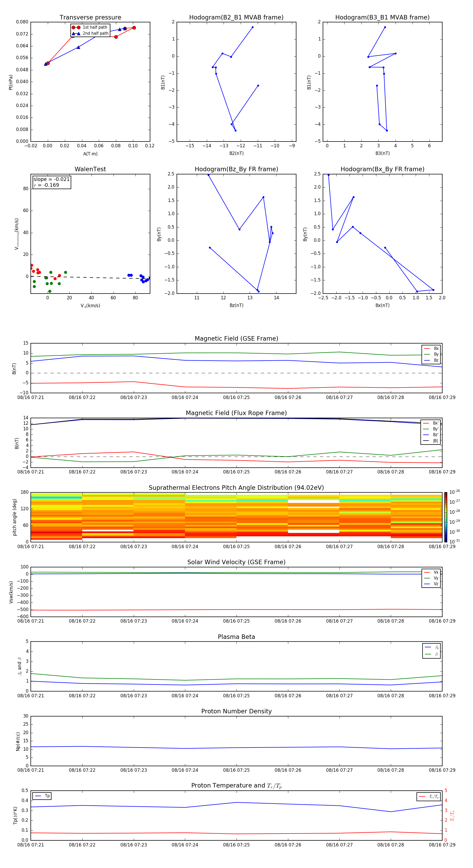This screenshot has height=868, width=473.
Task: Select the Bz' entry in flux rope legend
Action: coord(431,435)
